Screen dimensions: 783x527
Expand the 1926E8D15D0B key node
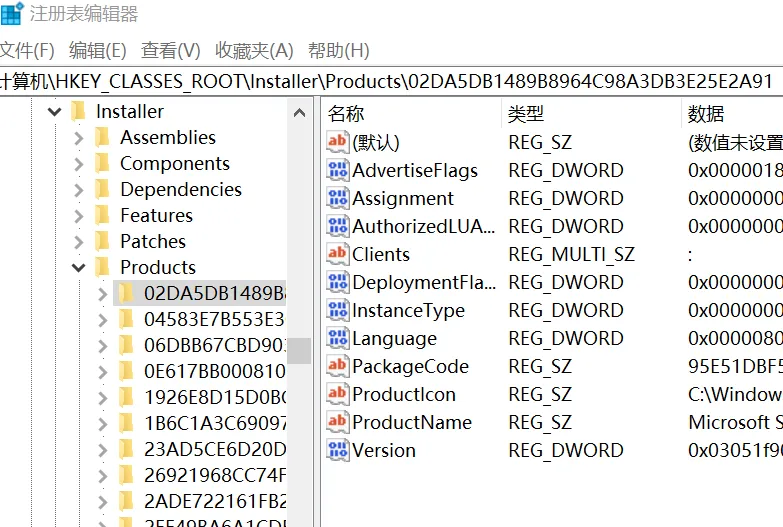coord(102,398)
